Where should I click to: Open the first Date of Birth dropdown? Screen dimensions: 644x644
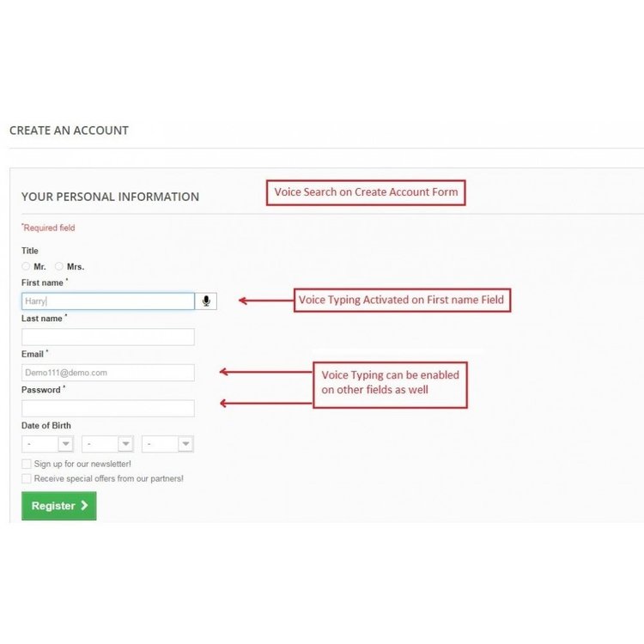pyautogui.click(x=47, y=444)
